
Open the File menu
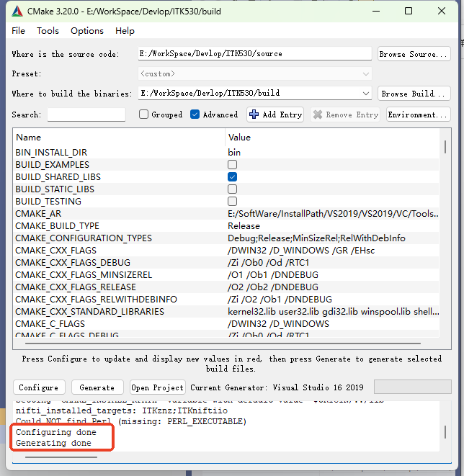tap(18, 31)
